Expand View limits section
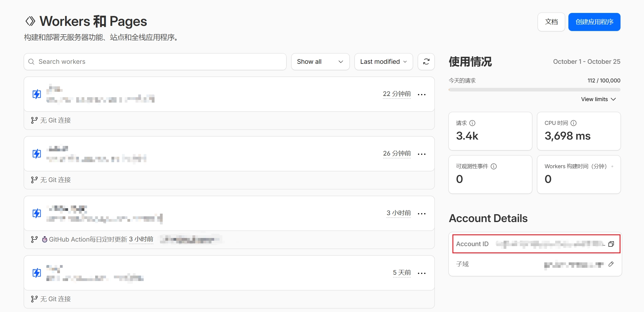Screen dimensions: 644x312 tap(598, 99)
